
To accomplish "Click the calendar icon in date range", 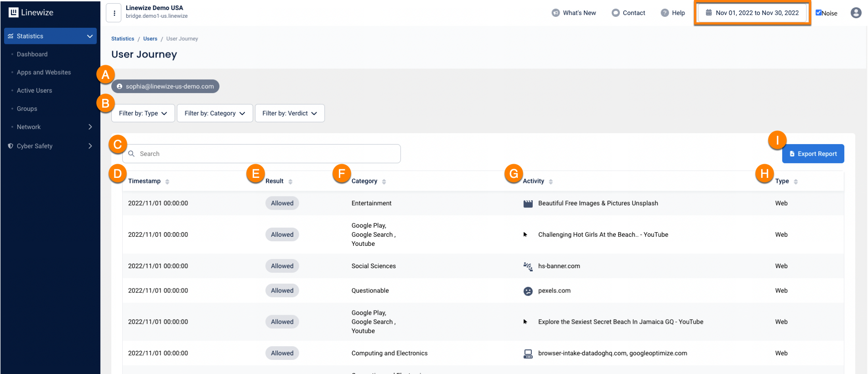I will tap(709, 13).
